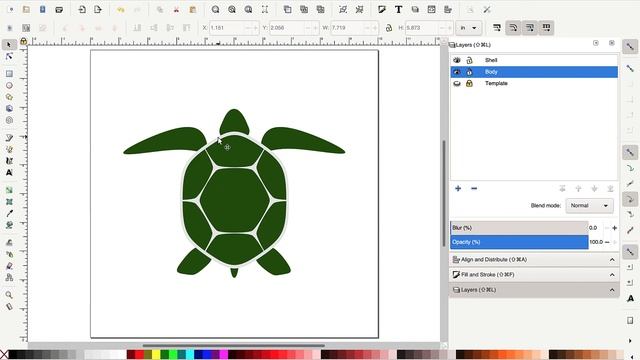Toggle the ruler guide lock icon
The image size is (640, 360).
pyautogui.click(x=24, y=41)
